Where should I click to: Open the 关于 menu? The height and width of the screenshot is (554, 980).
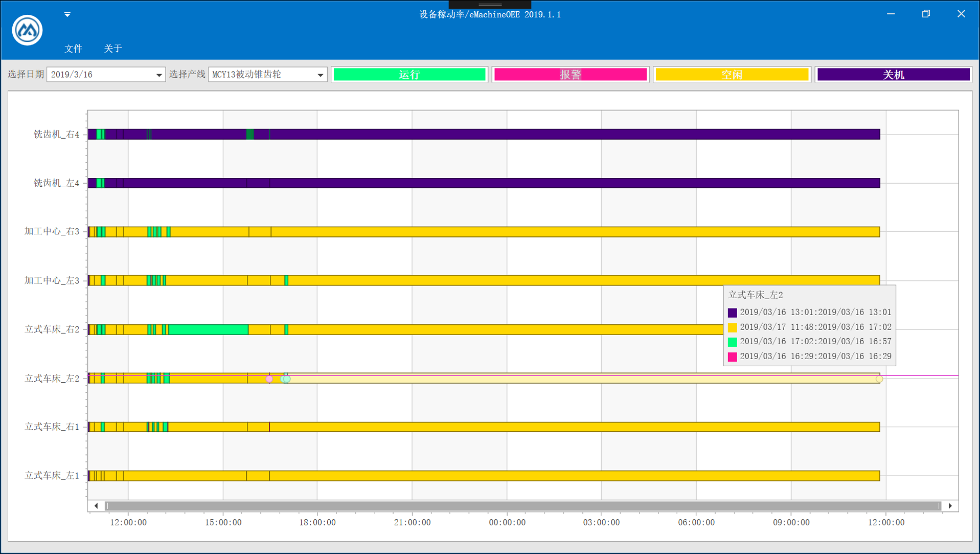(x=112, y=49)
